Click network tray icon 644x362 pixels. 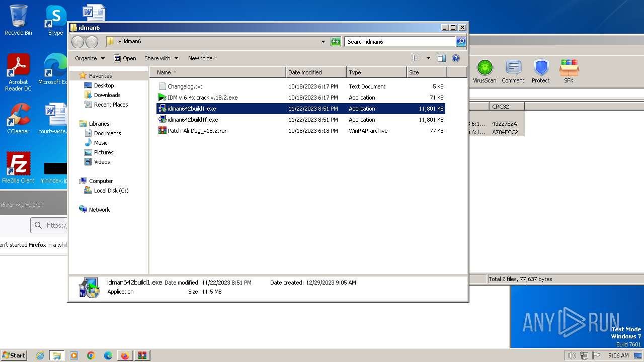[x=584, y=355]
